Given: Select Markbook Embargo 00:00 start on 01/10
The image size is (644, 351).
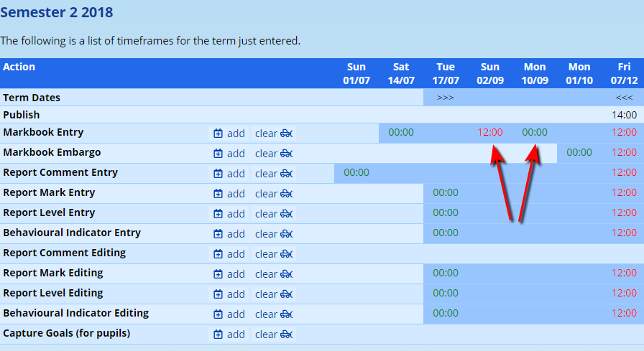Looking at the screenshot, I should 579,152.
